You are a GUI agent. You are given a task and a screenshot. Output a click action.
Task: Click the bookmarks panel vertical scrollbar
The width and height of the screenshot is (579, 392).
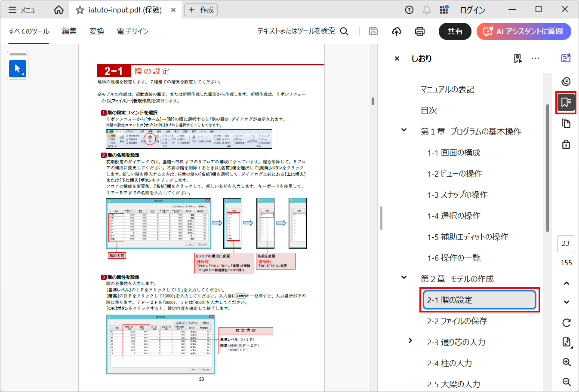click(547, 168)
